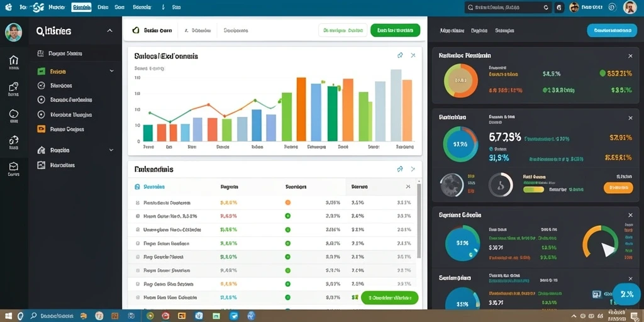Click the orange-green gauge dial on dark card

601,241
